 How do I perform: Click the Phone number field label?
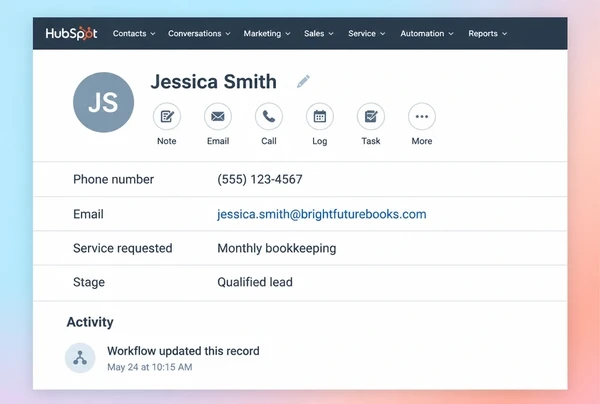tap(113, 179)
